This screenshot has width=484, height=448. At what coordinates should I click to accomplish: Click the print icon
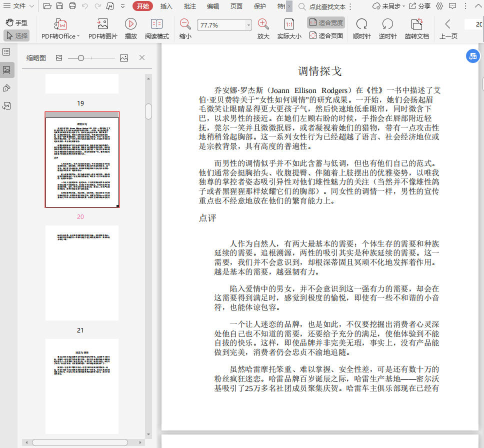[x=72, y=6]
